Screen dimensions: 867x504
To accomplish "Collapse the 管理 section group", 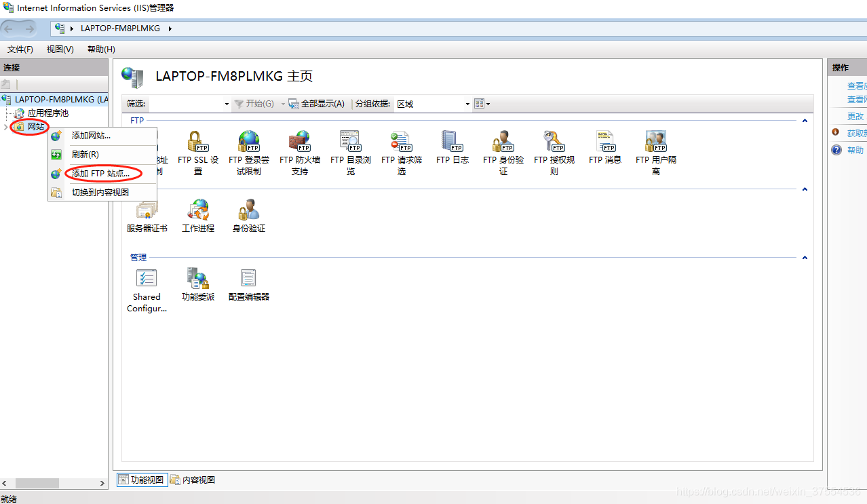I will coord(805,258).
